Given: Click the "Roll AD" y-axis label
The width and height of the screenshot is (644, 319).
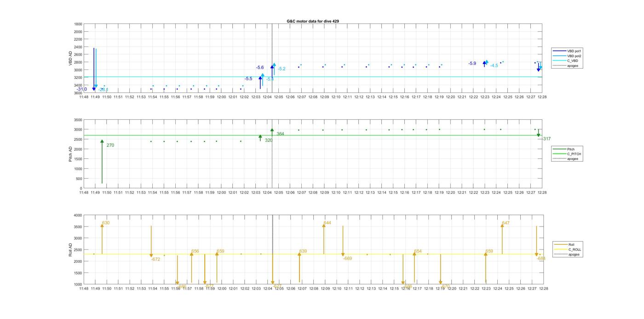Looking at the screenshot, I should click(x=71, y=250).
